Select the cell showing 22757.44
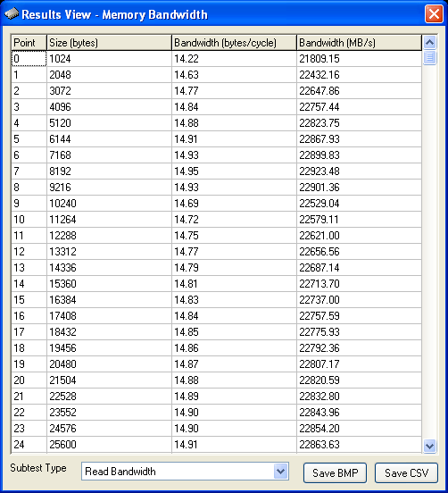 pyautogui.click(x=359, y=107)
